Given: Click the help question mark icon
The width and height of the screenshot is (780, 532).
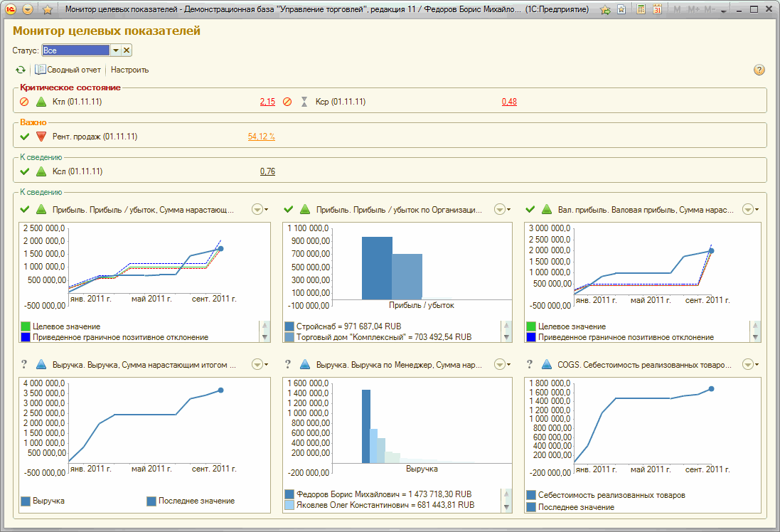Looking at the screenshot, I should pyautogui.click(x=759, y=70).
